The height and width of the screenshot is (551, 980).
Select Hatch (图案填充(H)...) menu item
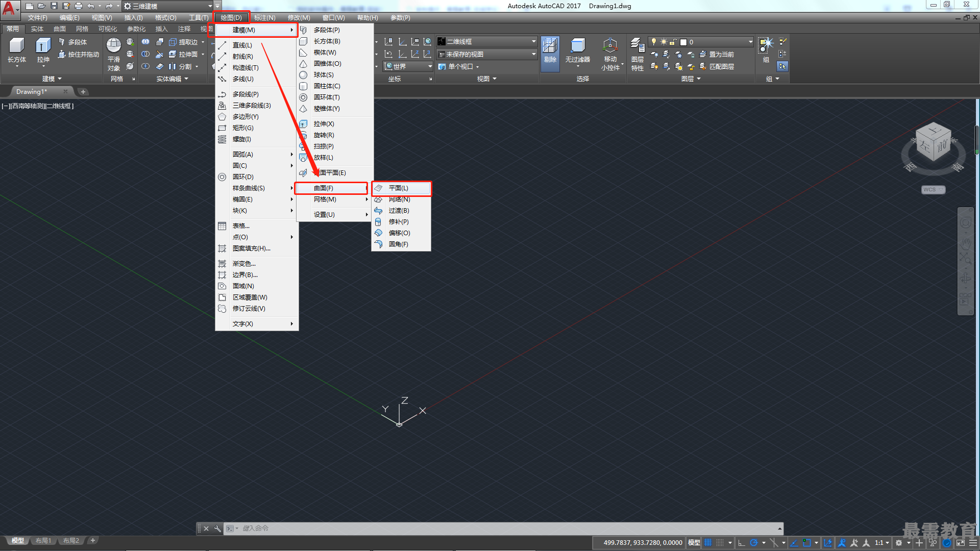(257, 248)
